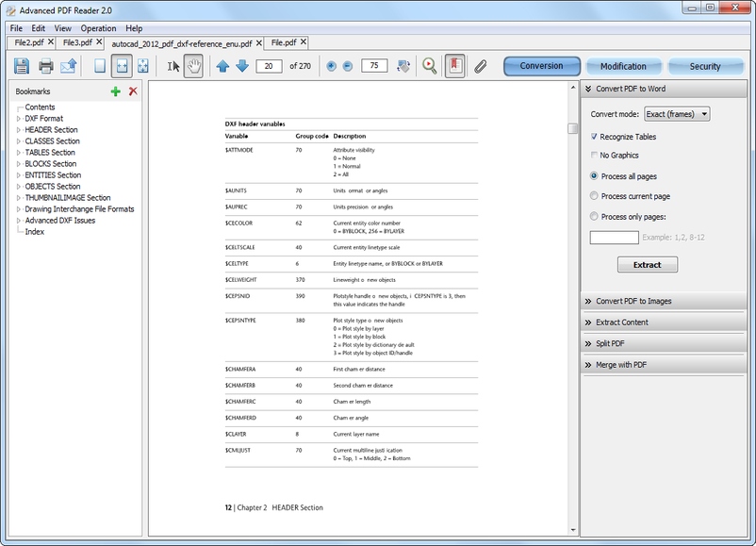Open the search magnifier tool
Viewport: 756px width, 546px height.
429,66
